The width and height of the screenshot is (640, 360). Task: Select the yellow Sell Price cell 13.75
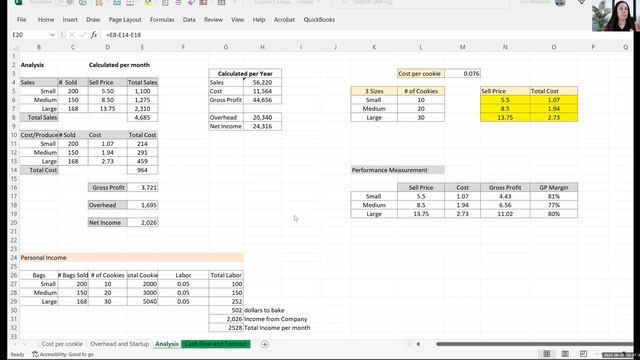[x=505, y=118]
